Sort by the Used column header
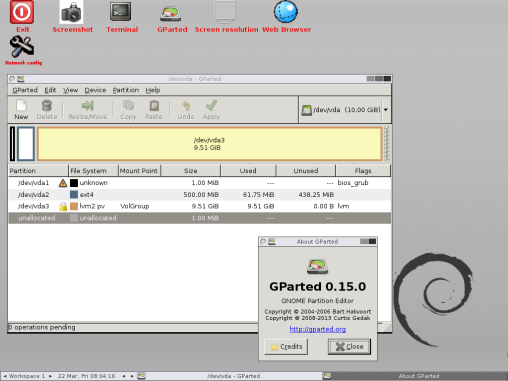Image resolution: width=508 pixels, height=381 pixels. (x=248, y=171)
